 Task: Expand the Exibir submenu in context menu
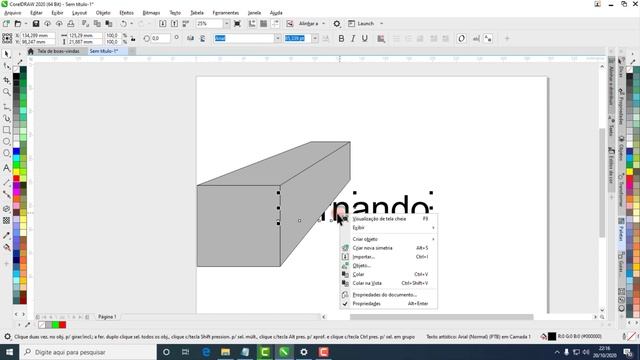[389, 228]
